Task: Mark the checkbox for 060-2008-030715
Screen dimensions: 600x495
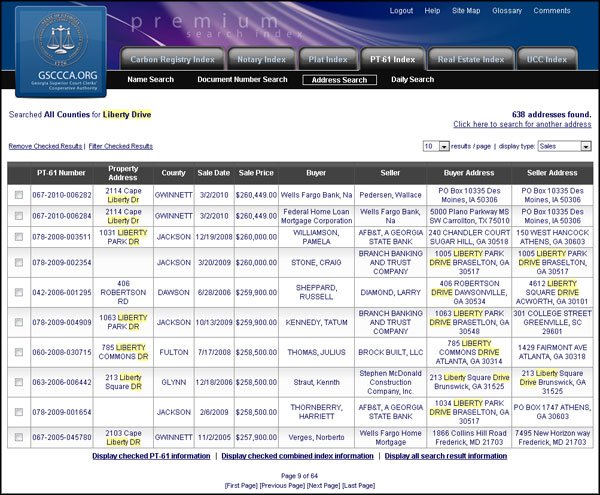Action: (x=19, y=352)
